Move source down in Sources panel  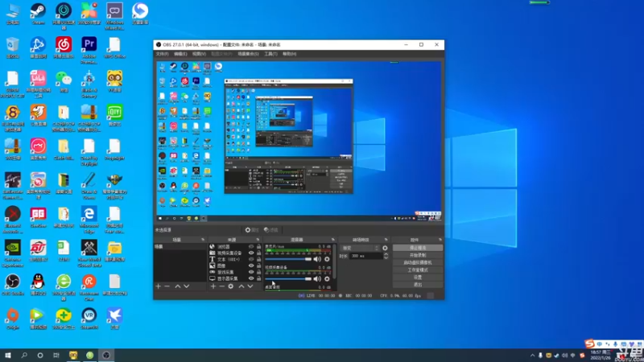(250, 286)
